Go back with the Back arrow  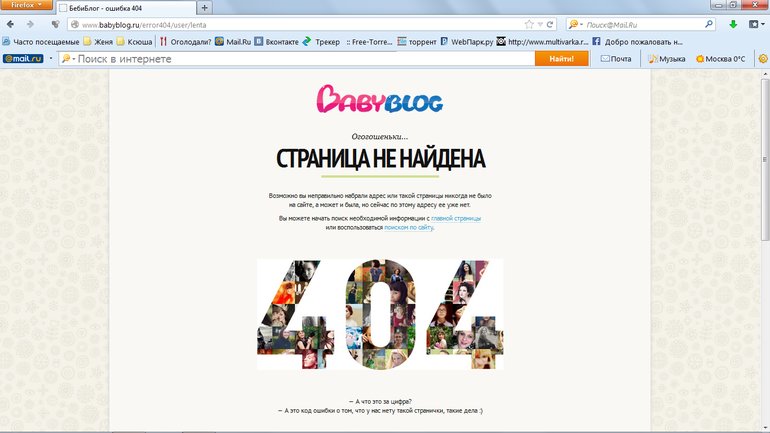[x=10, y=24]
